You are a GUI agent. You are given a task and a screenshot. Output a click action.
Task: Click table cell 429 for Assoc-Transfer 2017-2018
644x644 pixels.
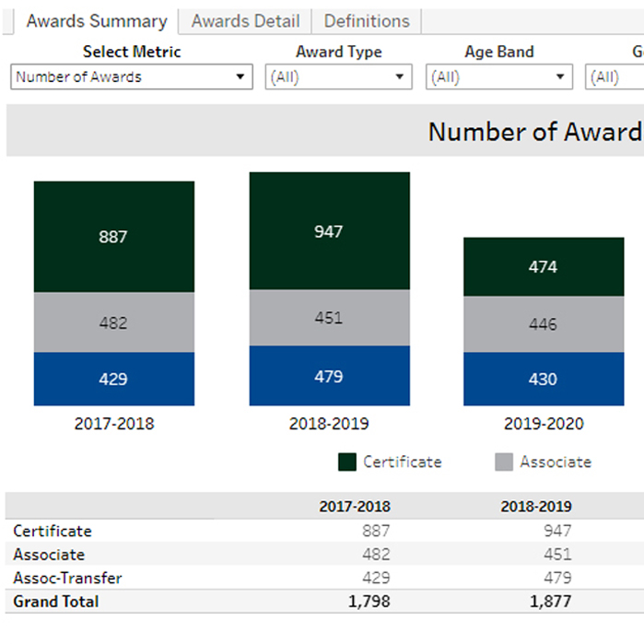click(376, 578)
